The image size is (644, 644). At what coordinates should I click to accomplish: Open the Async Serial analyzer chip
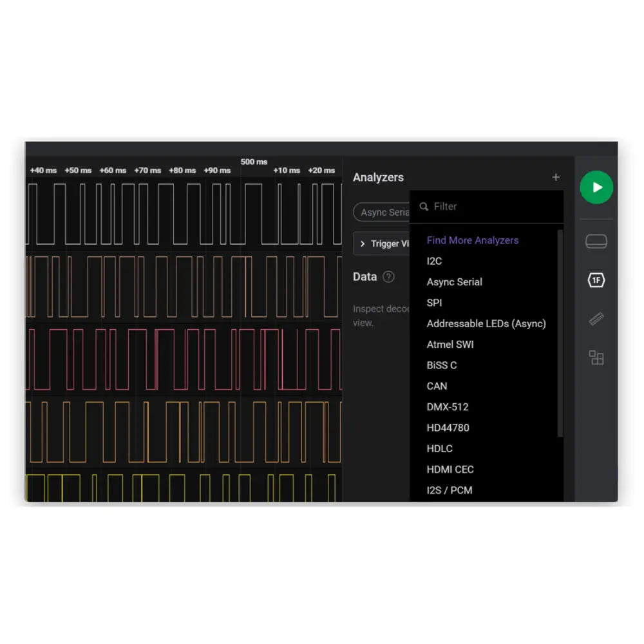coord(384,212)
